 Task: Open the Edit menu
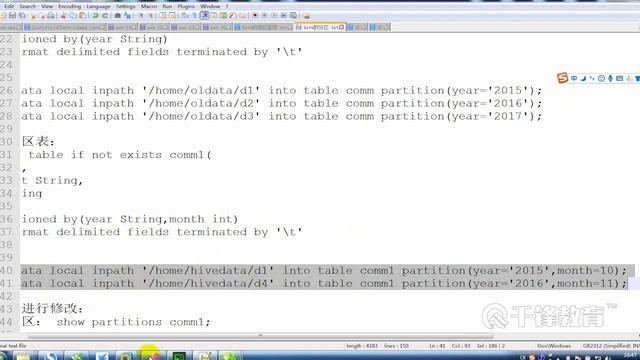tap(9, 6)
